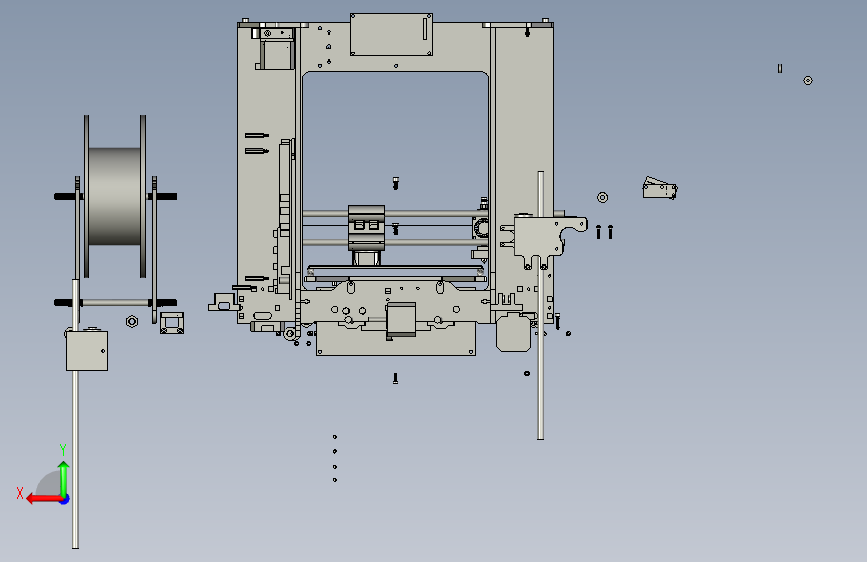Select the small ring below the right motor
Image resolution: width=867 pixels, height=562 pixels.
coord(527,373)
